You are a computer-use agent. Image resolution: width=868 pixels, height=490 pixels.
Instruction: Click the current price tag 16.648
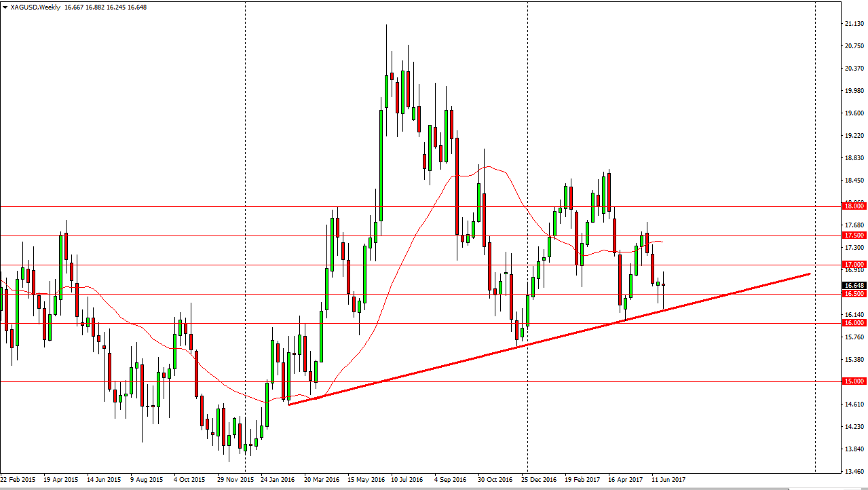(853, 286)
